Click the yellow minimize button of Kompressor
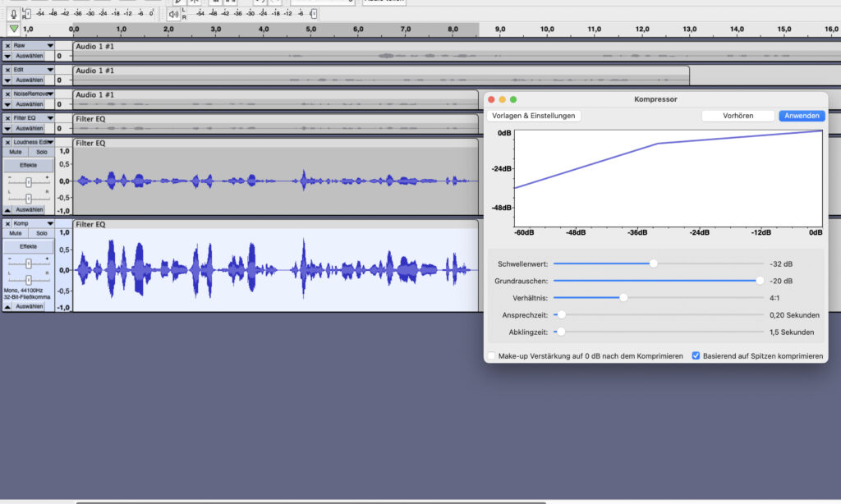The height and width of the screenshot is (504, 841). pos(502,99)
